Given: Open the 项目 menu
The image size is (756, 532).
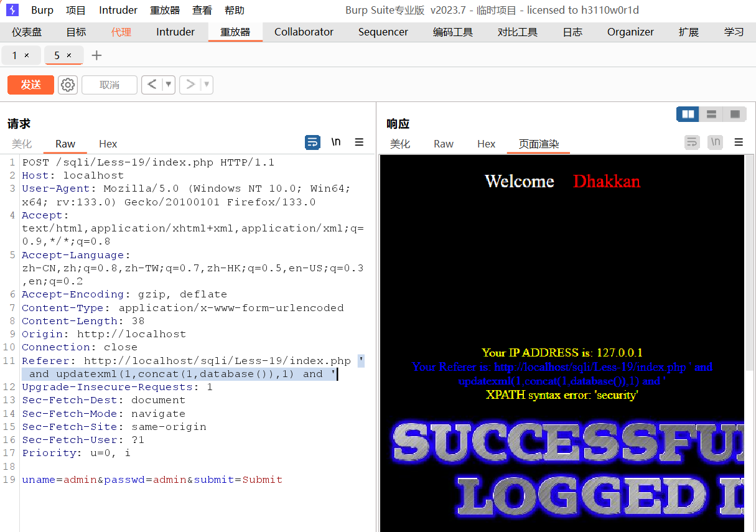Looking at the screenshot, I should 76,10.
